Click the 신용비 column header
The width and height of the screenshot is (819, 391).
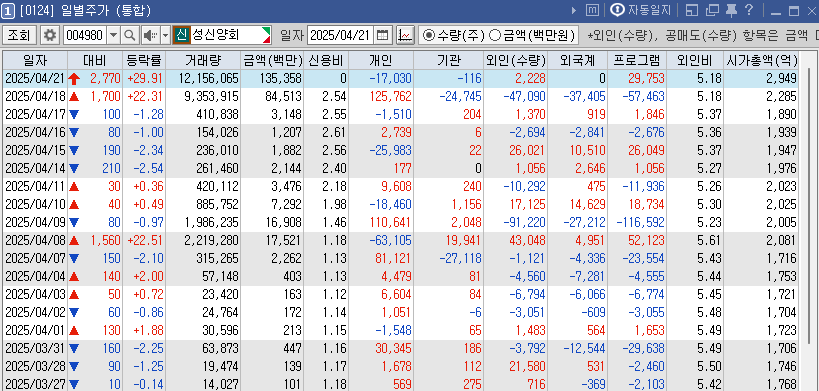(326, 61)
